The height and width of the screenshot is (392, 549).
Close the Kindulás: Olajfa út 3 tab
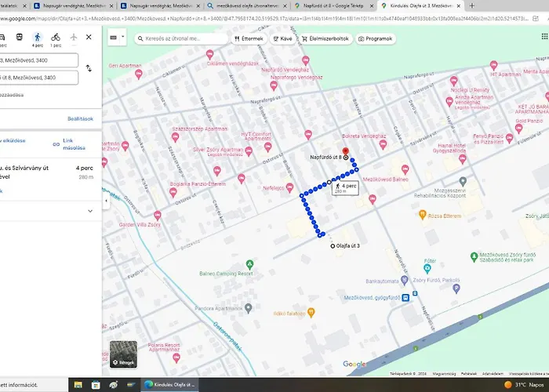click(458, 6)
